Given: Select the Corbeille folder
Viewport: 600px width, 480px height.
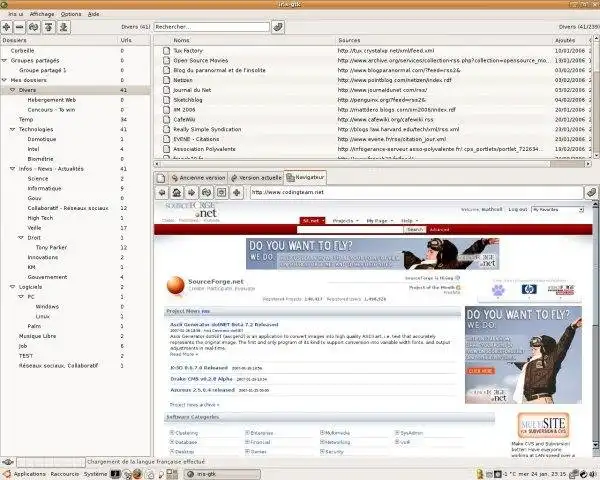Looking at the screenshot, I should 23,51.
